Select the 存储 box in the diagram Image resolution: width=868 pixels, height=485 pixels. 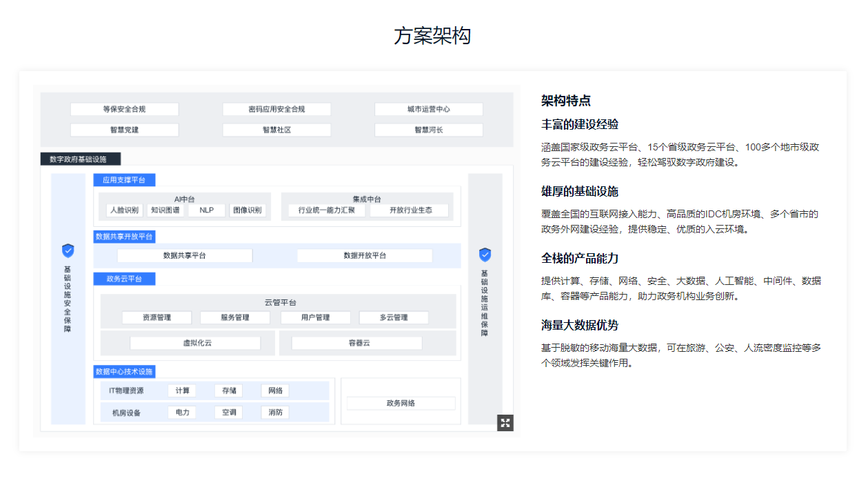[x=228, y=390]
